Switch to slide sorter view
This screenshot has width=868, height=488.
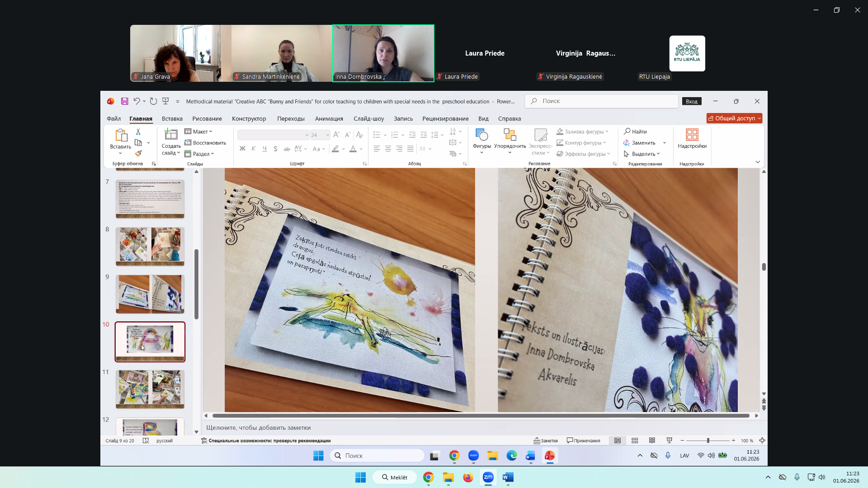[635, 441]
